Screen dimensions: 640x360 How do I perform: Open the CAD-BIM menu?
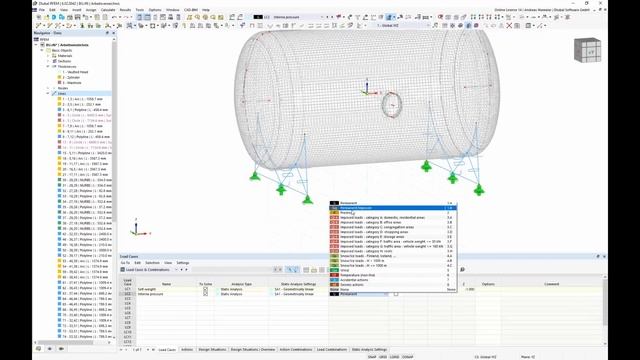pyautogui.click(x=191, y=10)
